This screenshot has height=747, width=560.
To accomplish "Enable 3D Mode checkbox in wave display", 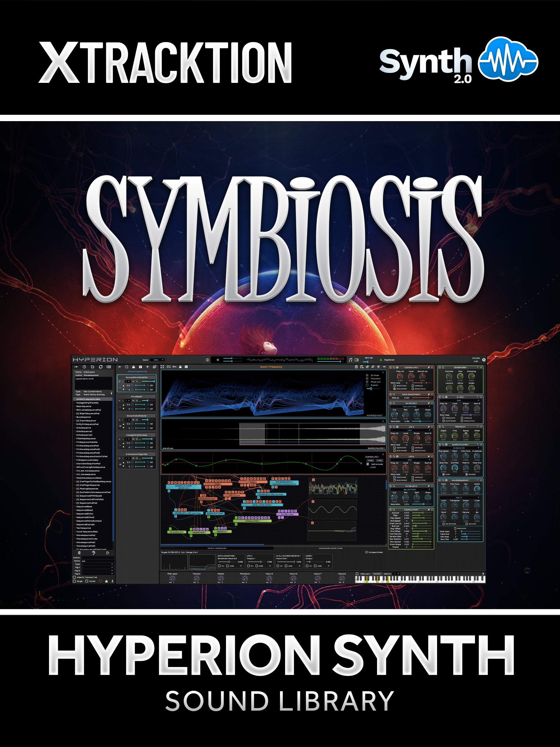I will tap(367, 375).
